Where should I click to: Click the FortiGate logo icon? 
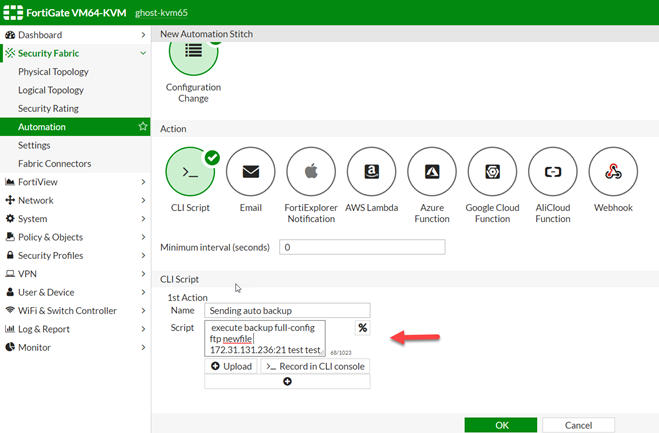point(13,13)
